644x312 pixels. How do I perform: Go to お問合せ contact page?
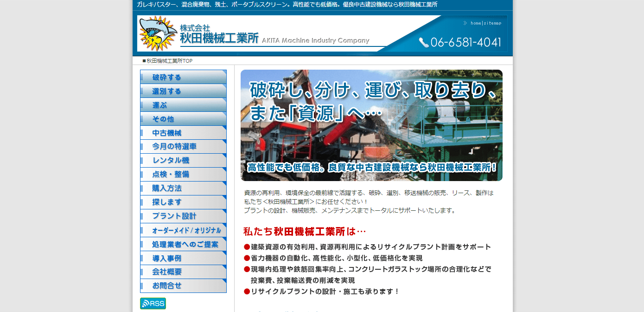[x=183, y=286]
